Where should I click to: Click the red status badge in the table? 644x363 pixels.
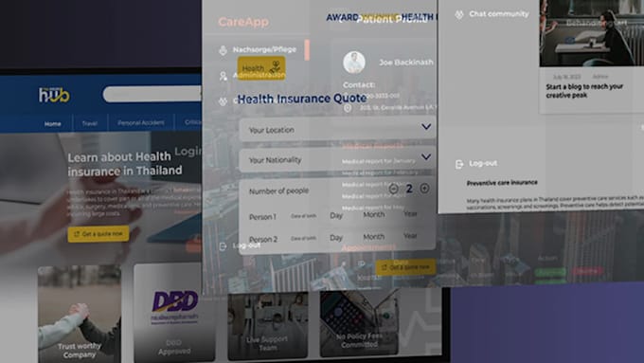pyautogui.click(x=588, y=271)
